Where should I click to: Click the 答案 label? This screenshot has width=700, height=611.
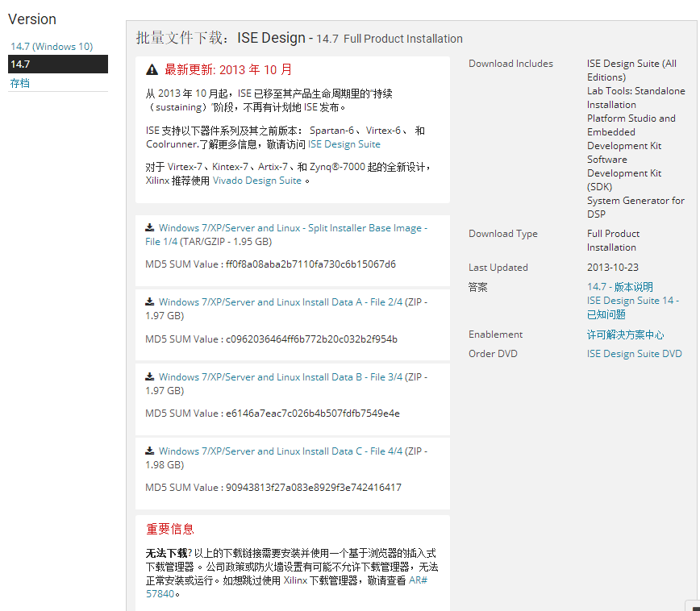[x=477, y=287]
